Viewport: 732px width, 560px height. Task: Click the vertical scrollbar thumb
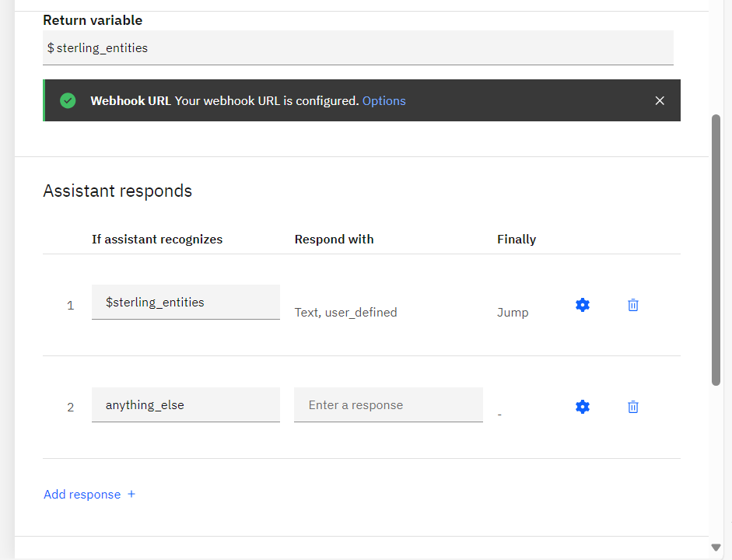(716, 249)
